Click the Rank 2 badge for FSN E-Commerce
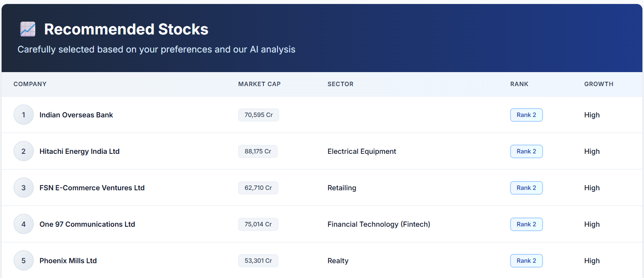Screen dimensions: 644x278 point(527,188)
